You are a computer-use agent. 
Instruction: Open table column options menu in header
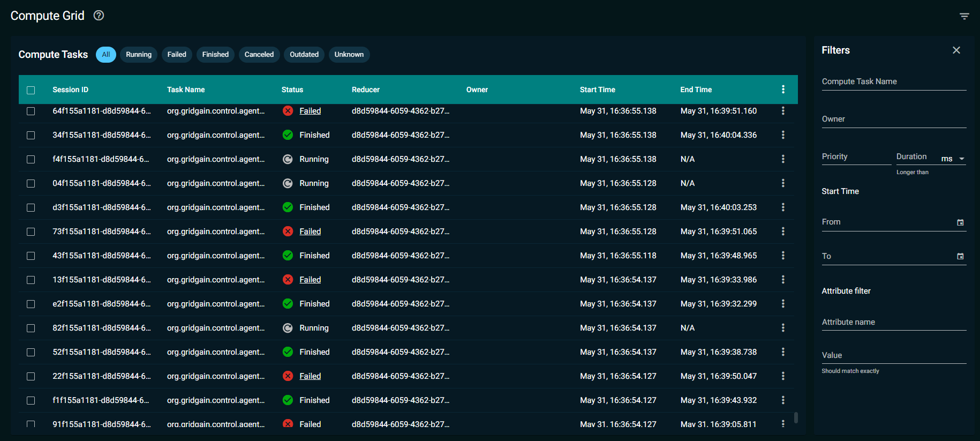coord(783,89)
